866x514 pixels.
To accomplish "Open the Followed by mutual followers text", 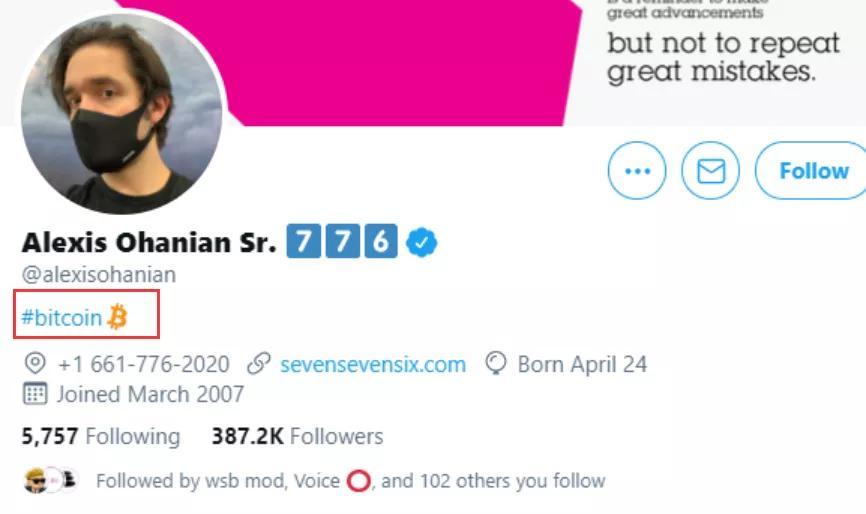I will (x=350, y=481).
